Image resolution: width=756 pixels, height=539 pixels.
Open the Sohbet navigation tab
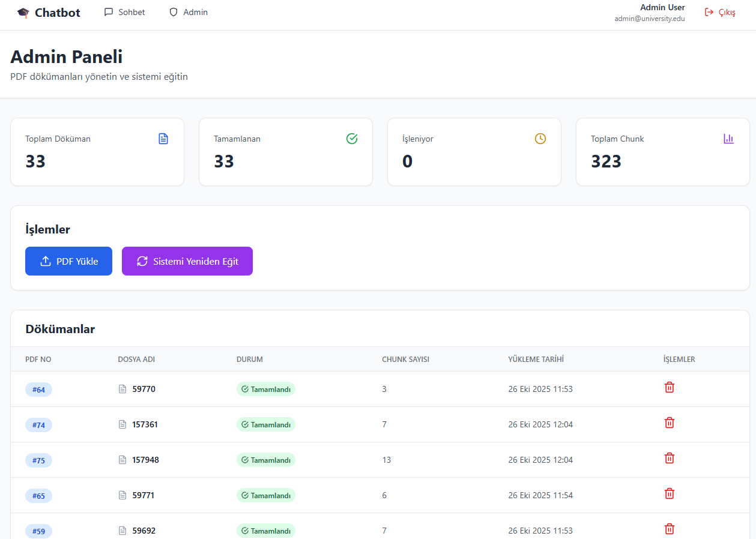(x=125, y=12)
